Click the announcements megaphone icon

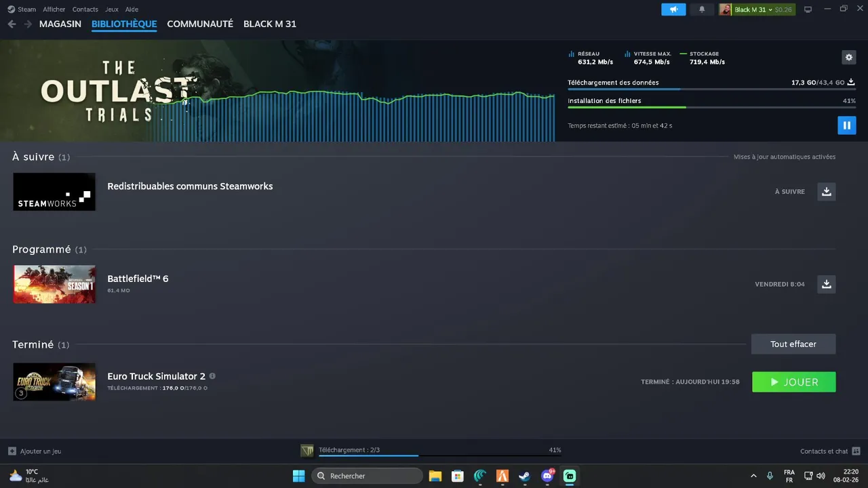click(673, 9)
